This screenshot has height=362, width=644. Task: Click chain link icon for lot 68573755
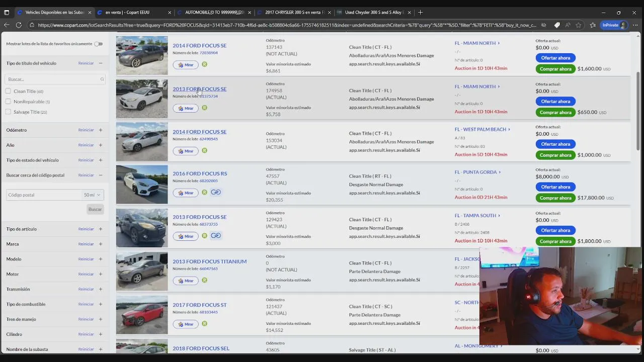point(216,235)
